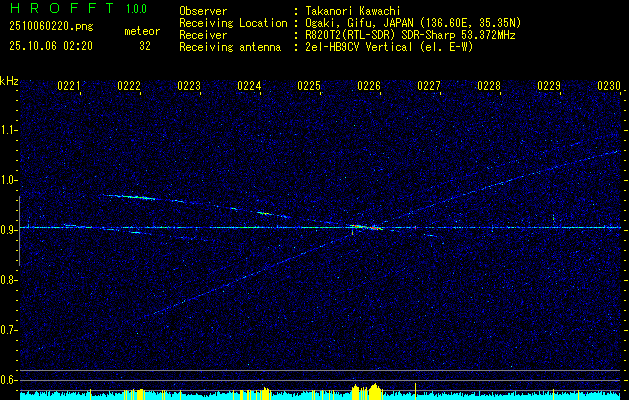Click the Observer name Takanori Kawachi

point(353,11)
